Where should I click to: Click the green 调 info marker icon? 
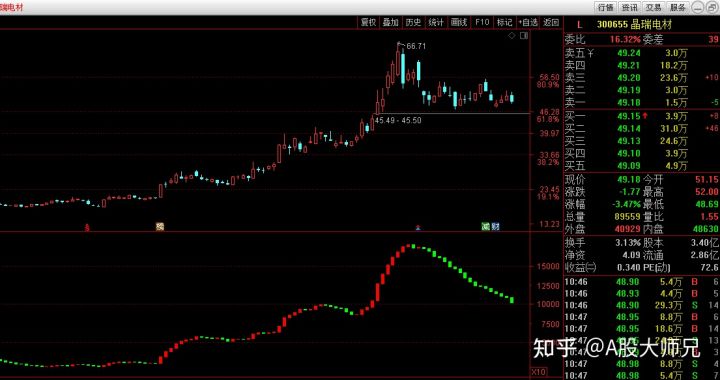[485, 226]
